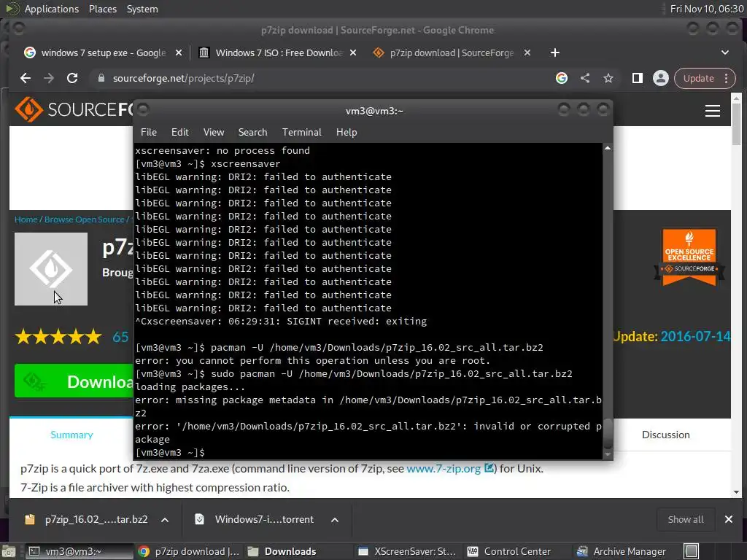Open the Applications menu
Viewport: 747px width, 560px height.
pos(52,9)
